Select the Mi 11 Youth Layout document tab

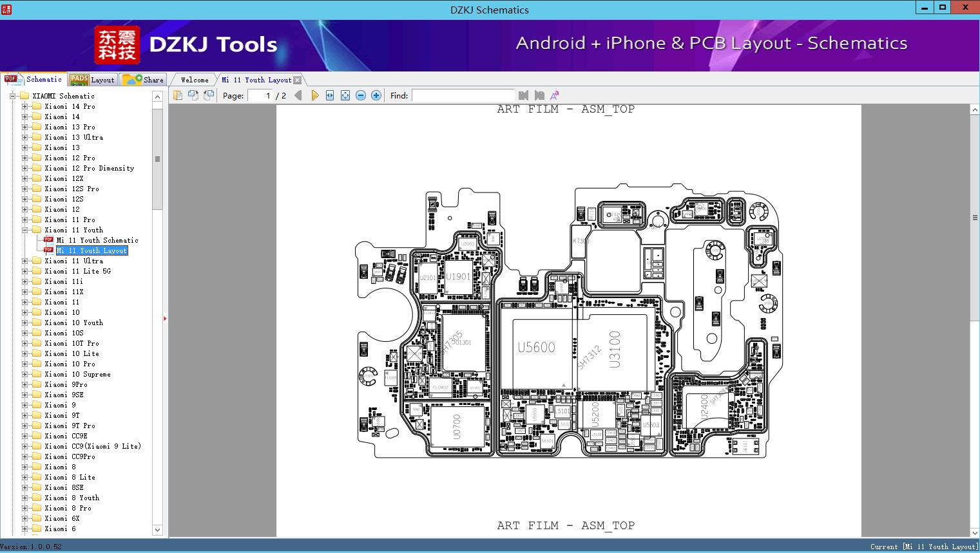coord(256,80)
